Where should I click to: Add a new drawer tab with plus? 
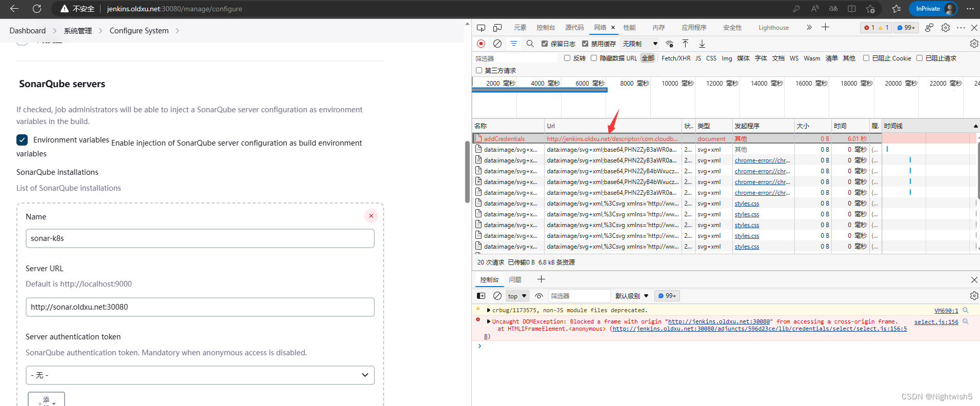(541, 279)
